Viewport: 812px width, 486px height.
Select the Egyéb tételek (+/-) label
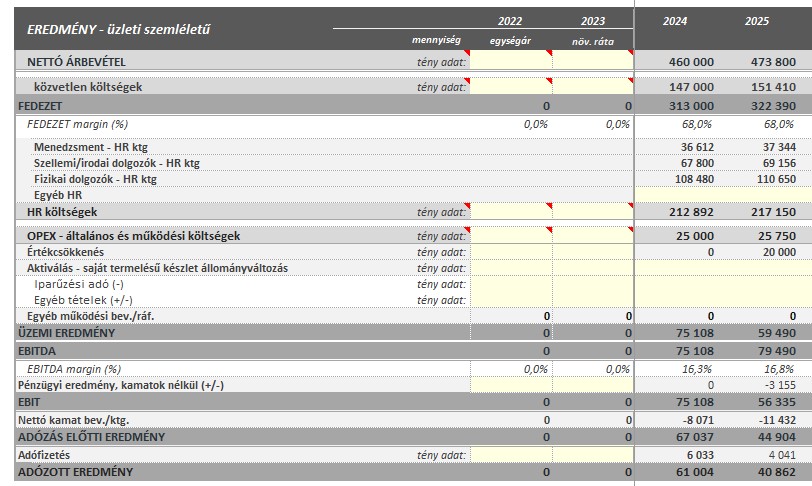[83, 301]
